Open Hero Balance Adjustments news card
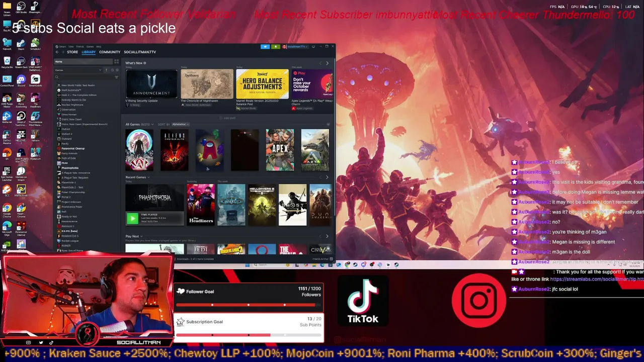 262,83
